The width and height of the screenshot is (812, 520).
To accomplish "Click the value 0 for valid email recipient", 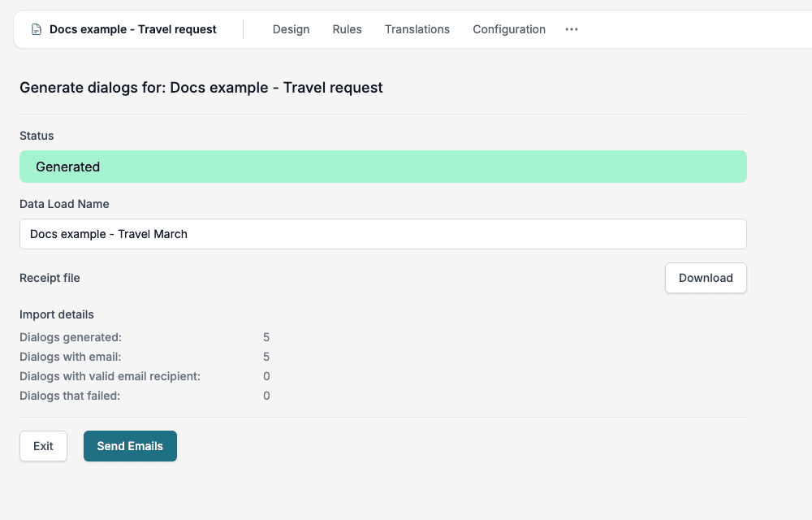I will point(266,376).
